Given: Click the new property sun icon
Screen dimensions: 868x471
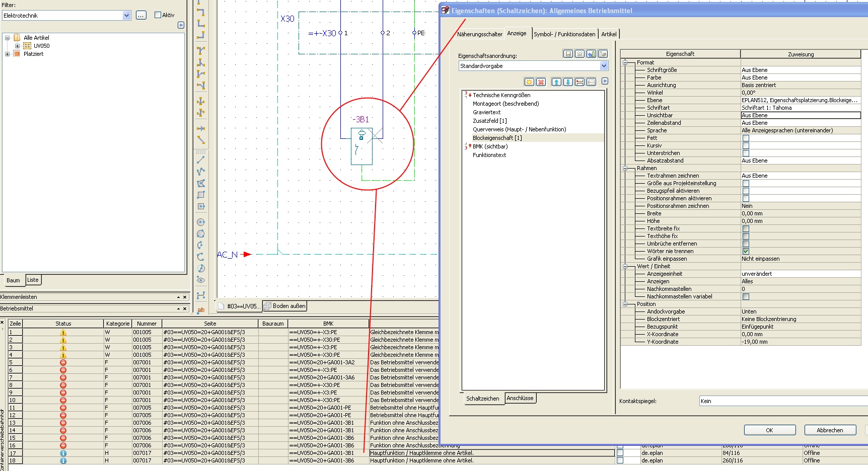Looking at the screenshot, I should [529, 82].
